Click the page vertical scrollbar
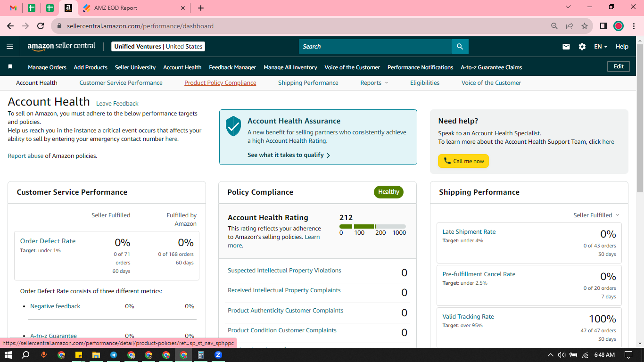 (x=640, y=118)
